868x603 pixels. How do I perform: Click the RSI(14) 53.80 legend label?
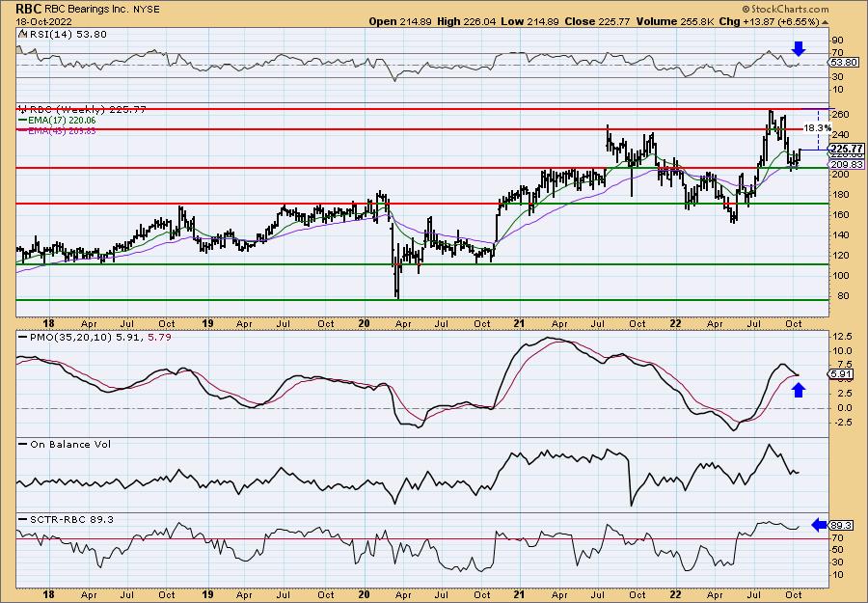pyautogui.click(x=67, y=34)
